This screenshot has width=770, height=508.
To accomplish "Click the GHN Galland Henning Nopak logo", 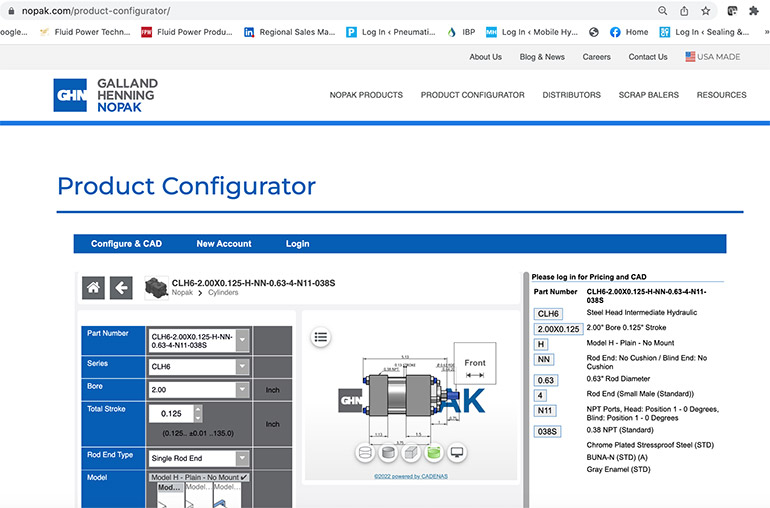I will click(106, 95).
